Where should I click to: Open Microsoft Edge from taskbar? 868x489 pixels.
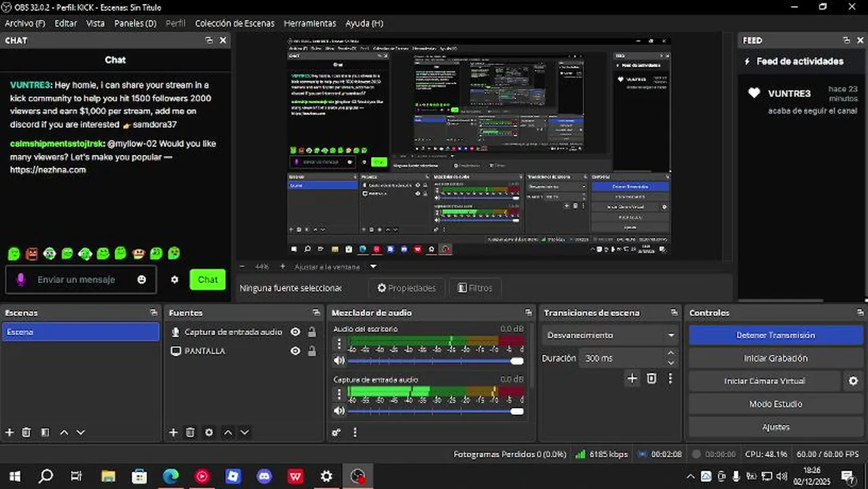(171, 477)
